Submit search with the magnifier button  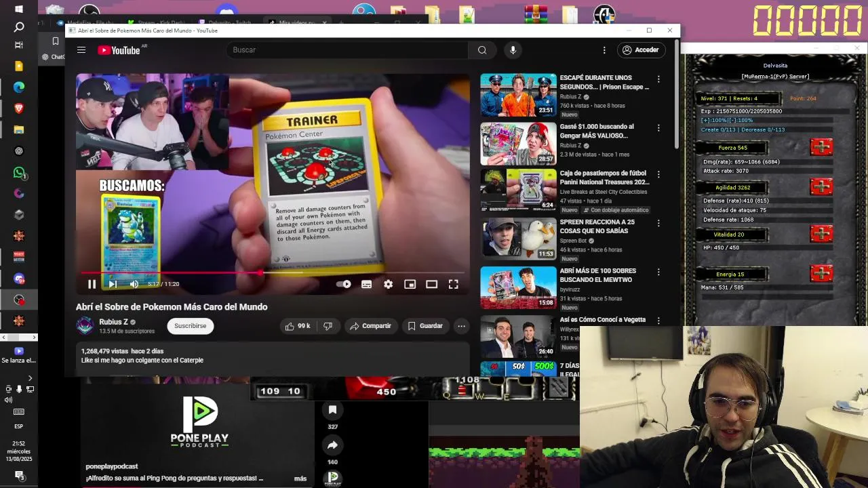(482, 50)
